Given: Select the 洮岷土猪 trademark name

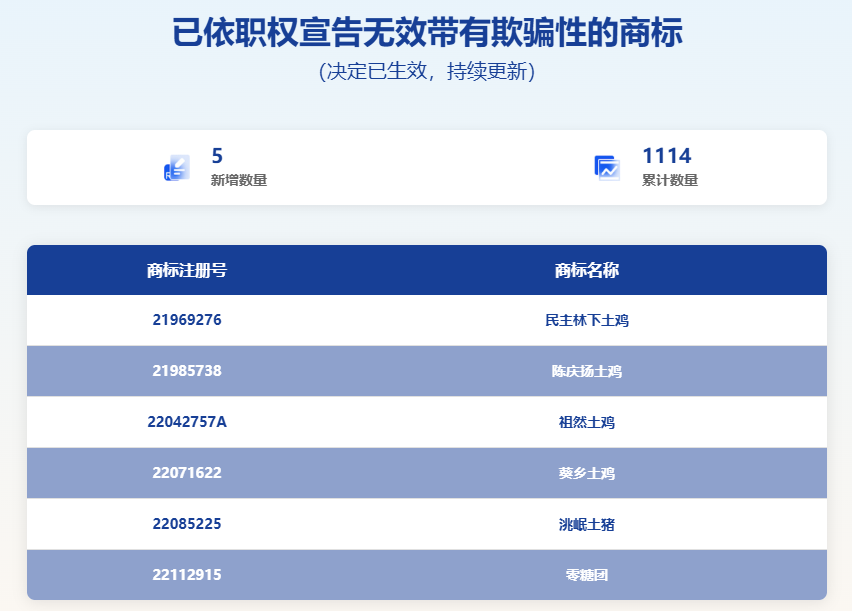Looking at the screenshot, I should click(587, 525).
